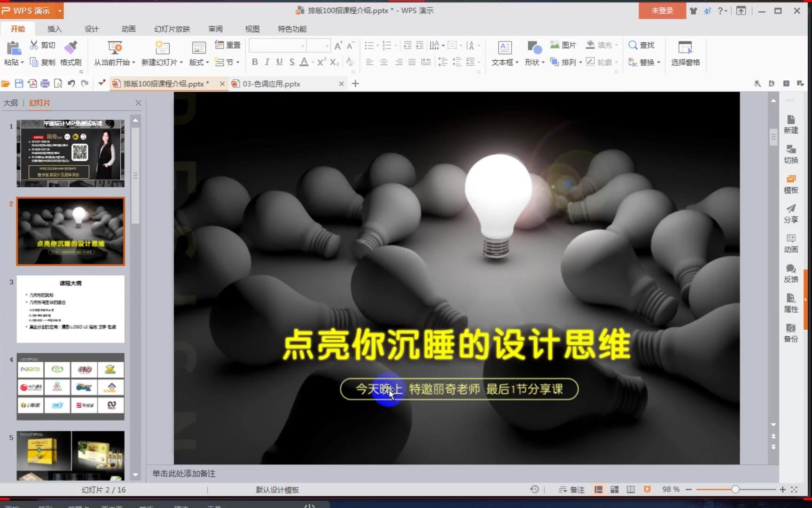Open the font size dropdown
The width and height of the screenshot is (812, 508).
tap(328, 46)
